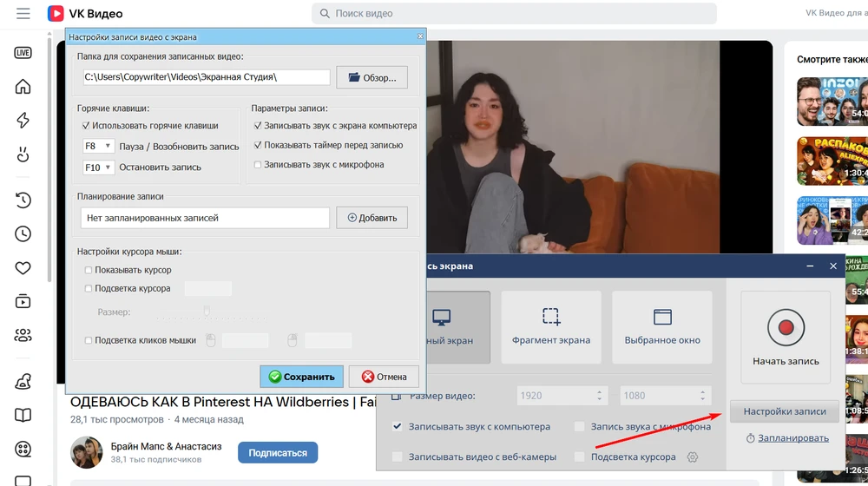
Task: Click the Нет запланированных записей field
Action: click(x=205, y=218)
